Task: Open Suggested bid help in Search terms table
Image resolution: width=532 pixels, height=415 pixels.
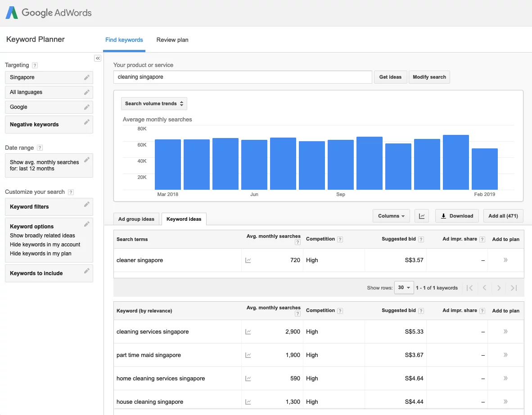Action: click(421, 239)
